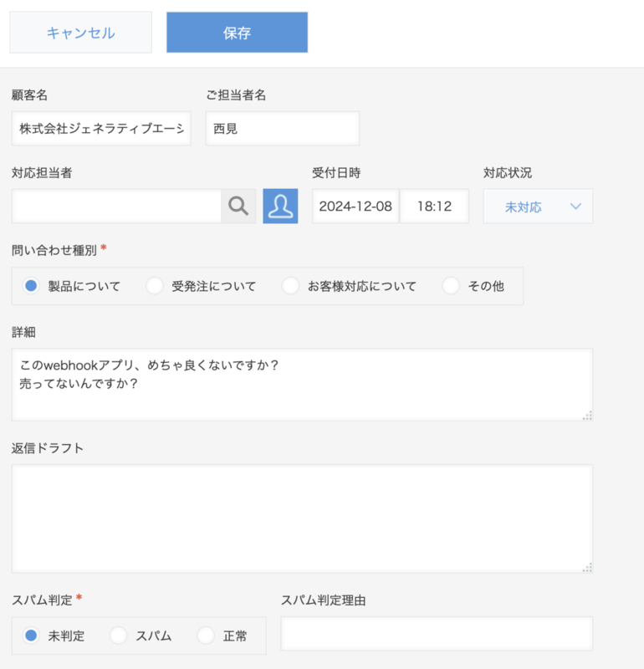The image size is (644, 669).
Task: Click the 対応状況 field label
Action: [508, 173]
